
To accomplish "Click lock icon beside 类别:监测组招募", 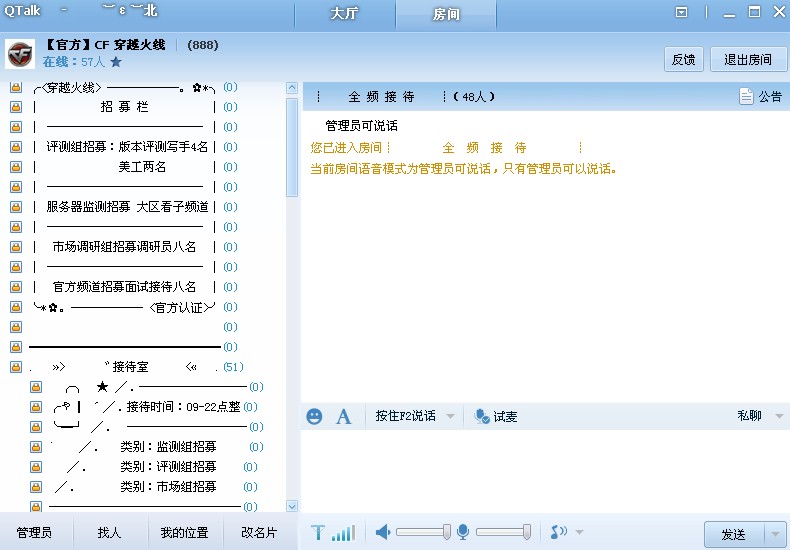I will pyautogui.click(x=36, y=447).
